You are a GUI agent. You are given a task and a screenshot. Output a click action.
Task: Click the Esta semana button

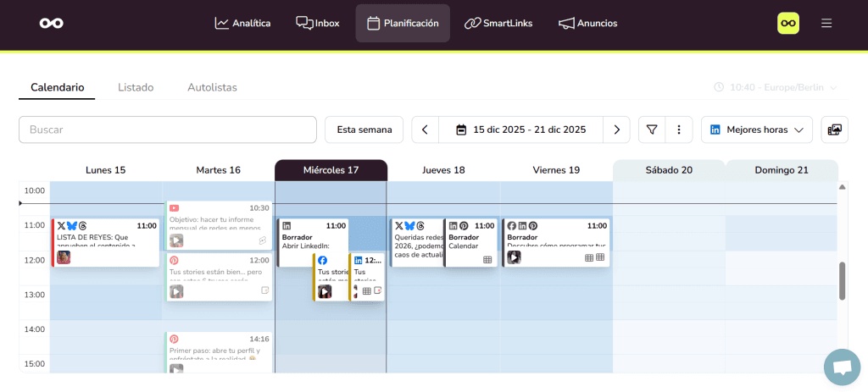pos(364,130)
